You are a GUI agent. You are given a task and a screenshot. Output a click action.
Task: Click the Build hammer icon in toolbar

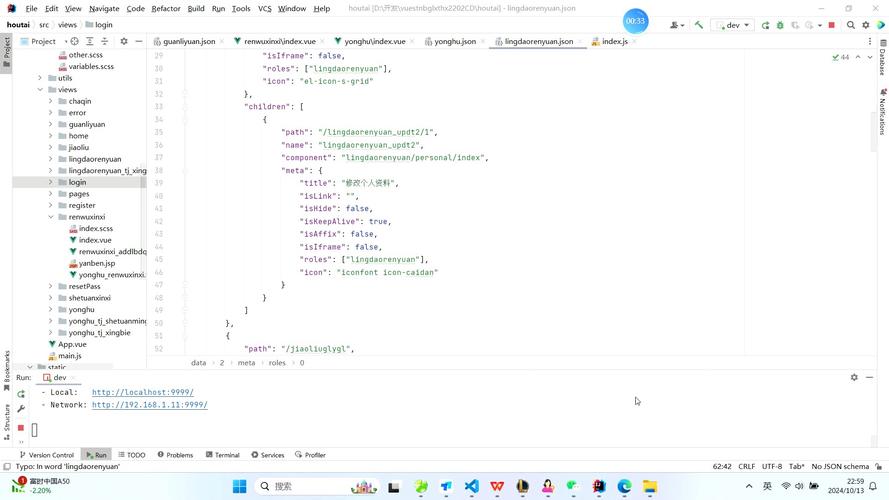click(x=699, y=25)
